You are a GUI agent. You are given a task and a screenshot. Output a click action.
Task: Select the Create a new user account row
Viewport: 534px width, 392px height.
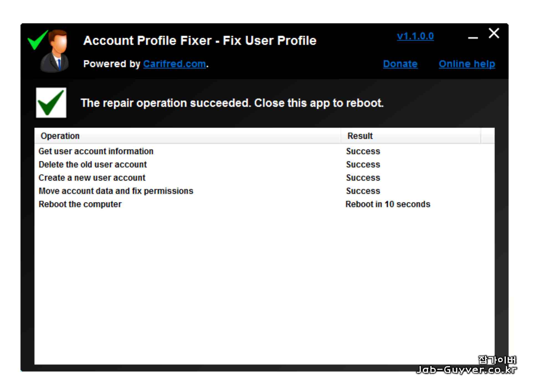click(x=92, y=178)
